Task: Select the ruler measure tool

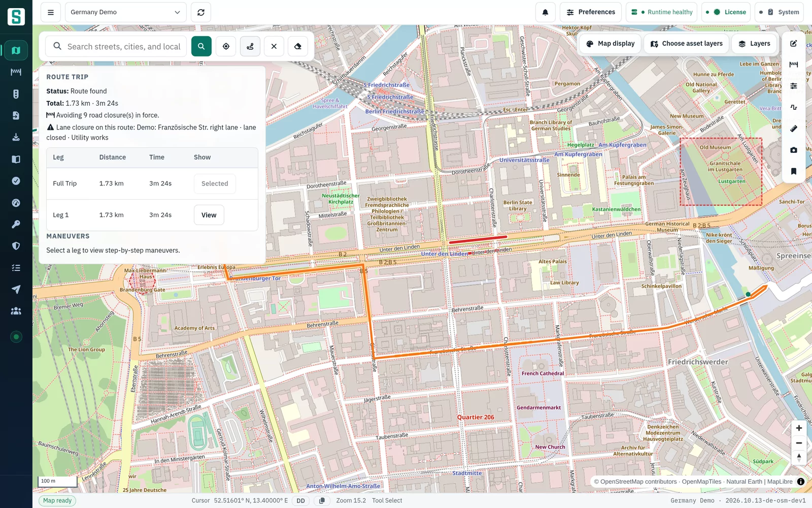Action: tap(794, 129)
